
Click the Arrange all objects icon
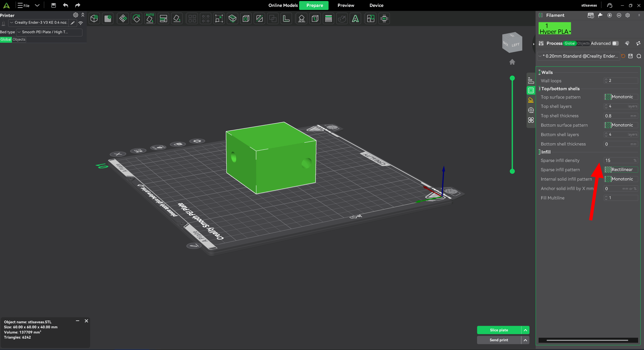163,18
